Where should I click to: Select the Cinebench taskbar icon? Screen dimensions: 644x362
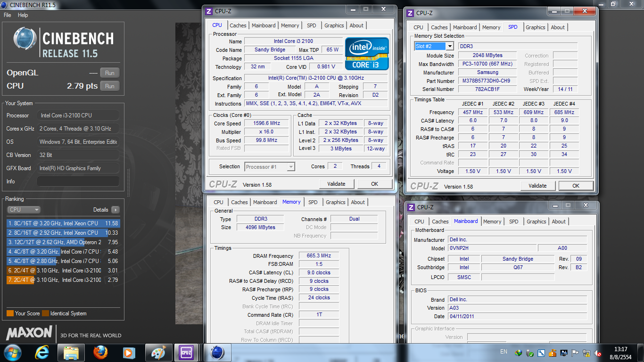point(217,352)
